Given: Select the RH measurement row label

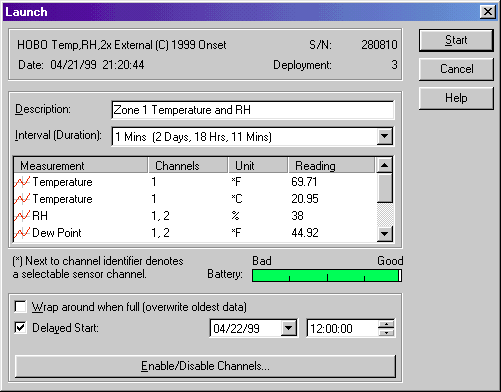Looking at the screenshot, I should point(40,216).
